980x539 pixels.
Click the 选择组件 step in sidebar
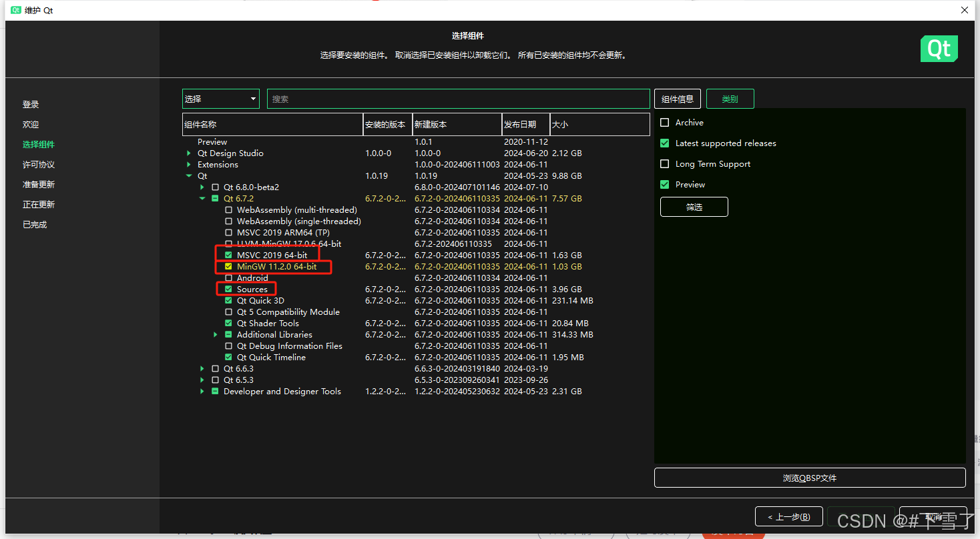(x=39, y=145)
